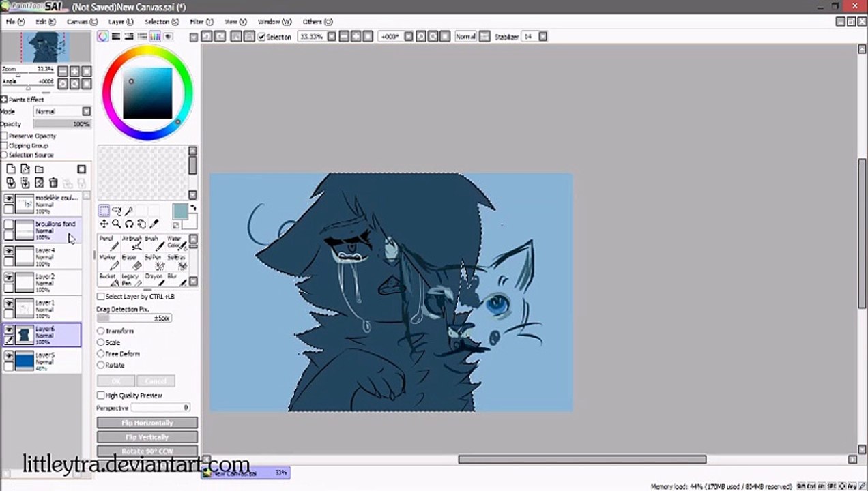Viewport: 868px width, 491px height.
Task: Delete the selected layer with trash icon
Action: click(53, 183)
